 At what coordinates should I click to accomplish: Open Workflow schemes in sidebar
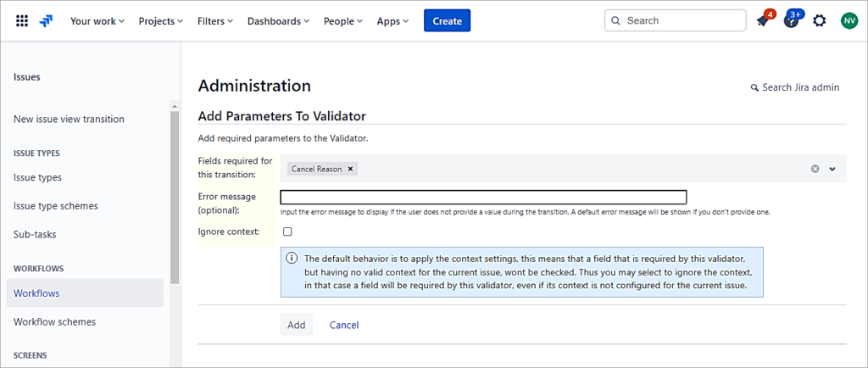55,321
